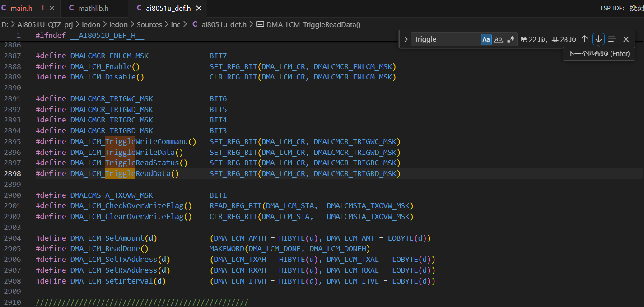Open the AI8051U_QTZ_prj breadcrumb dropdown
644x307 pixels.
click(45, 24)
